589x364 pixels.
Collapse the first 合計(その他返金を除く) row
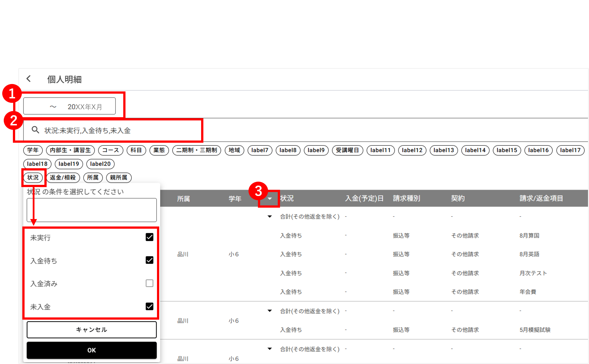pyautogui.click(x=270, y=217)
